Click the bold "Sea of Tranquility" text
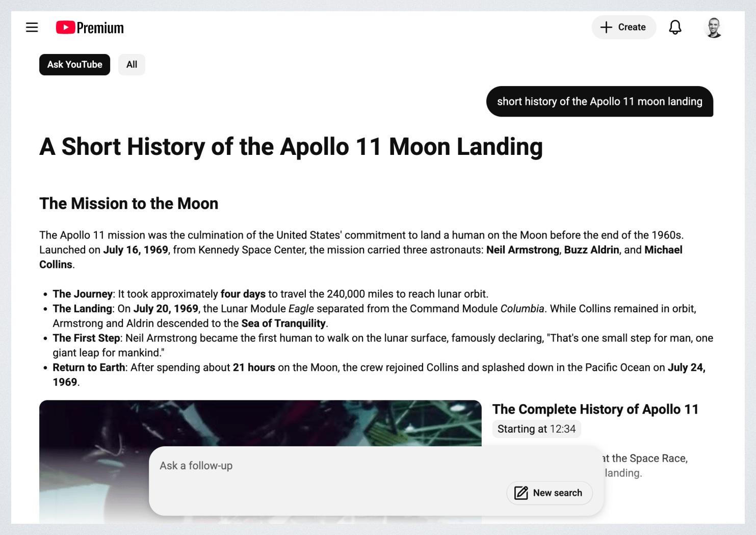 (283, 324)
